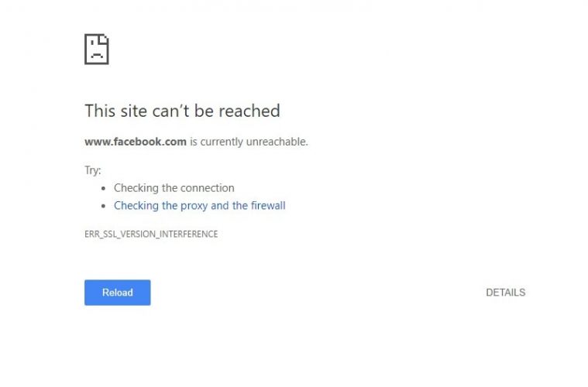
Task: Open the Checking the proxy and firewall link
Action: 200,206
